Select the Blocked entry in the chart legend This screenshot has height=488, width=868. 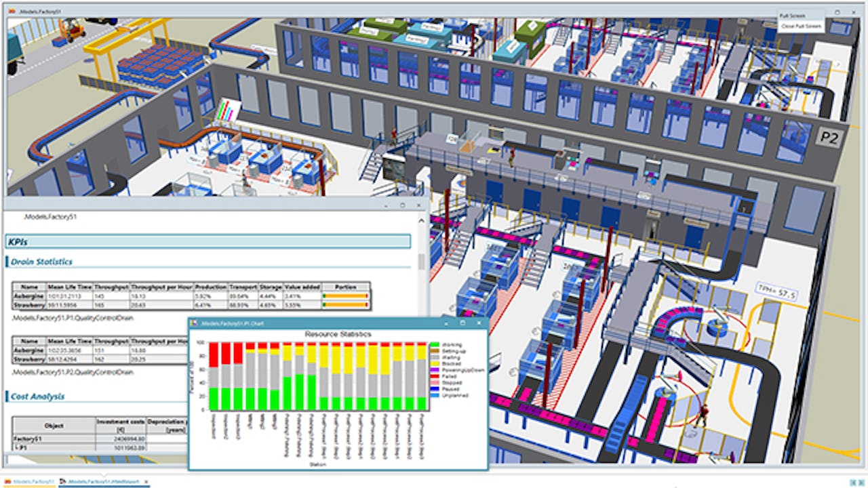tap(449, 363)
